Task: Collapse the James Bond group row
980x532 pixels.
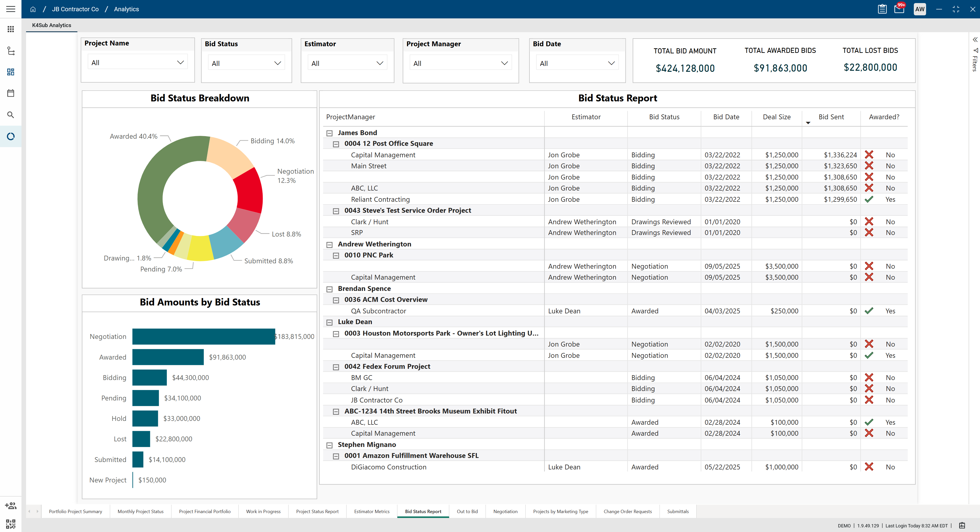Action: pos(329,133)
